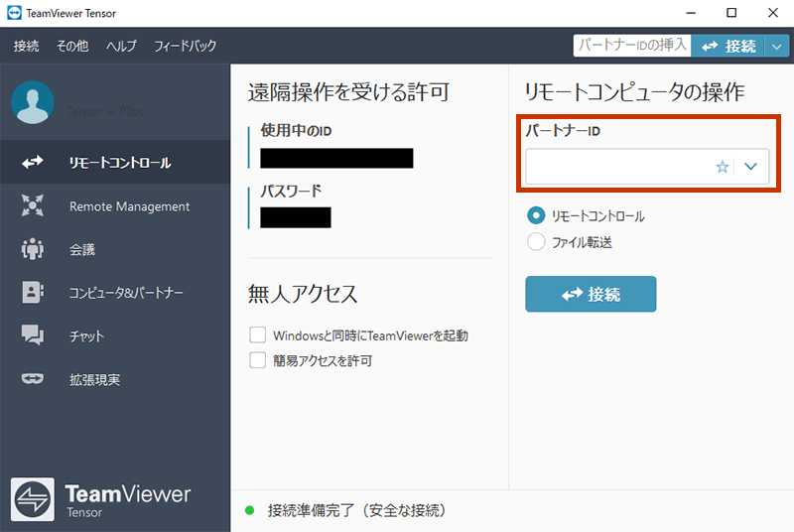Open チャット section

coord(115,335)
